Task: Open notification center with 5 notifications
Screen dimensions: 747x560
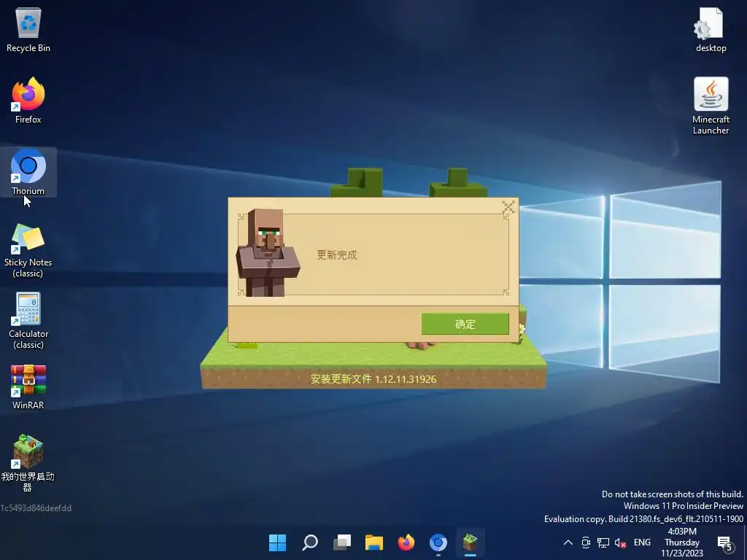Action: (x=725, y=542)
